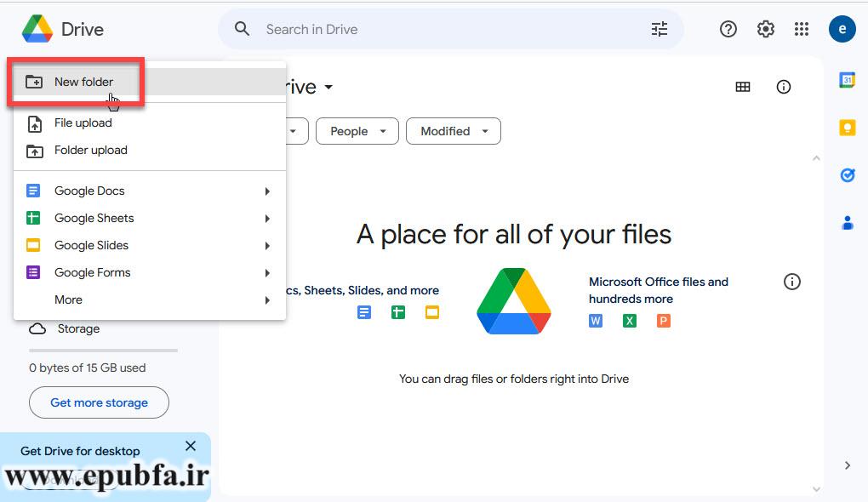Screen dimensions: 868x502
Task: Click scrollbar up arrow on right
Action: click(816, 158)
